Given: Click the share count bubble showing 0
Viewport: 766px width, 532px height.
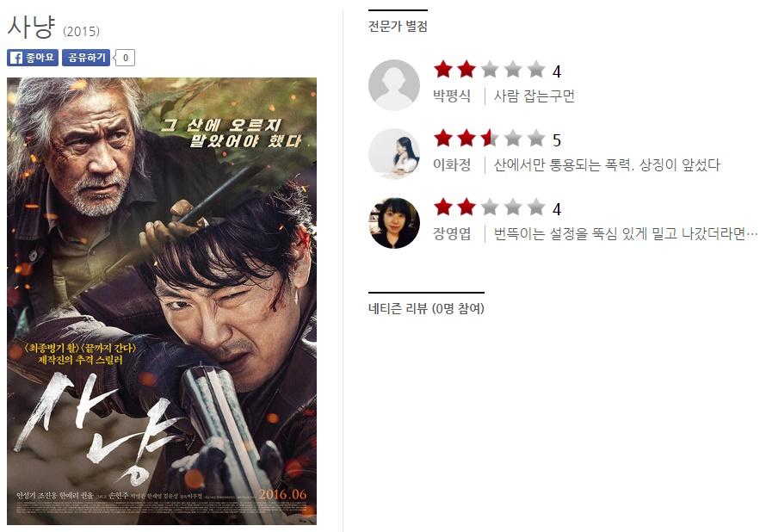Looking at the screenshot, I should [125, 58].
